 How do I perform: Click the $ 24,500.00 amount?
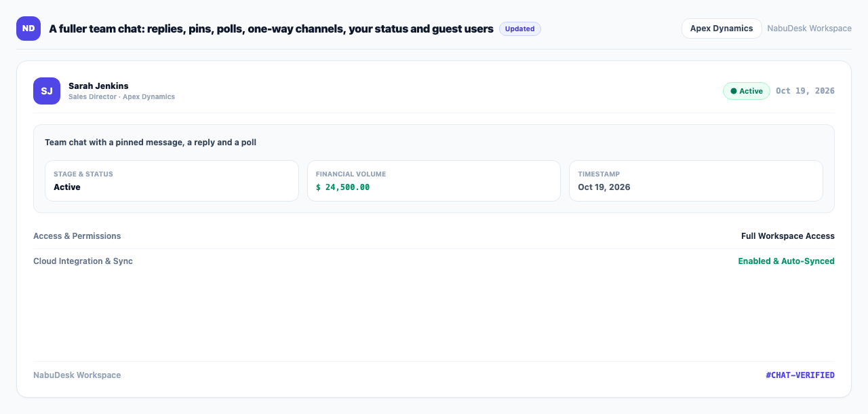pyautogui.click(x=342, y=187)
